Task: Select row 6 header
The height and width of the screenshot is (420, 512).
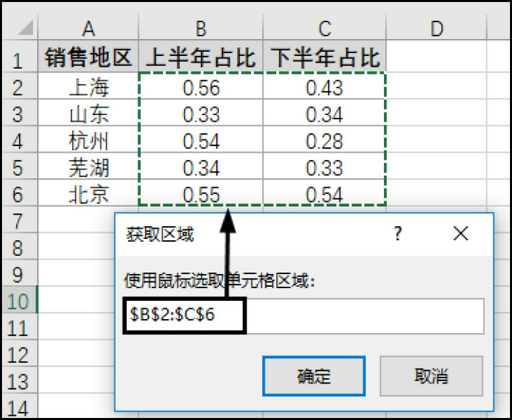Action: coord(20,193)
